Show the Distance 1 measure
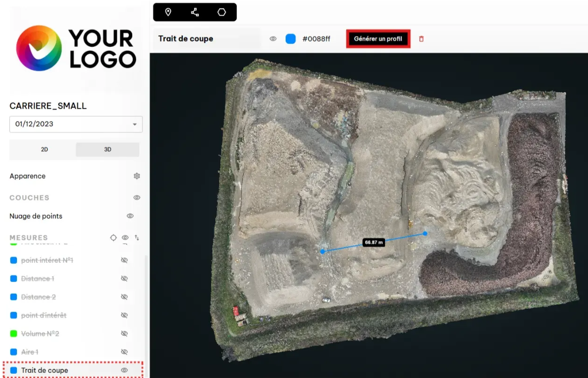Screen dimensions: 588x378 [124, 278]
